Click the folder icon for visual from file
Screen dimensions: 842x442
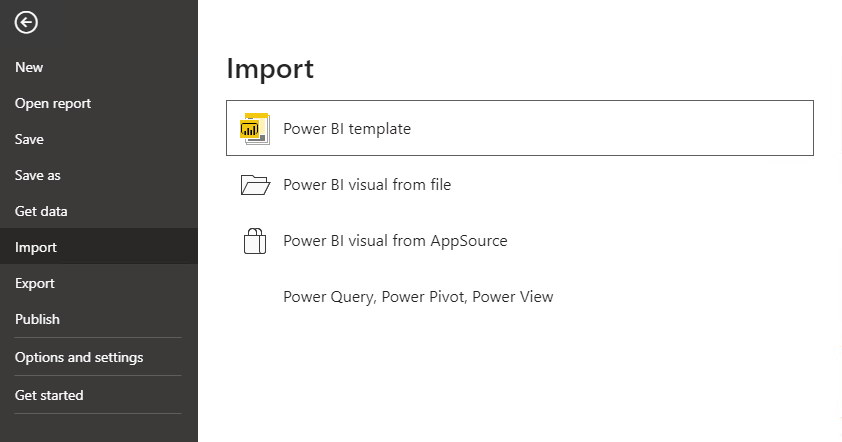point(256,185)
